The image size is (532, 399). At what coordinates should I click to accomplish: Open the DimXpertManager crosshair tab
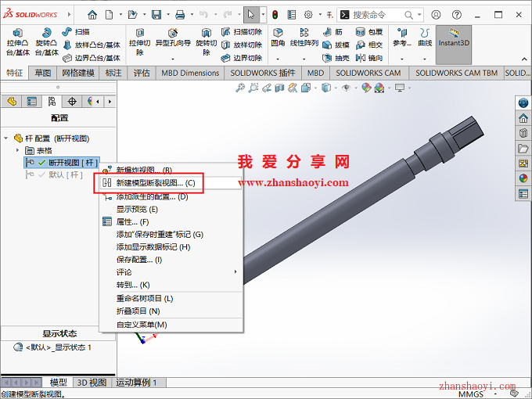(72, 102)
